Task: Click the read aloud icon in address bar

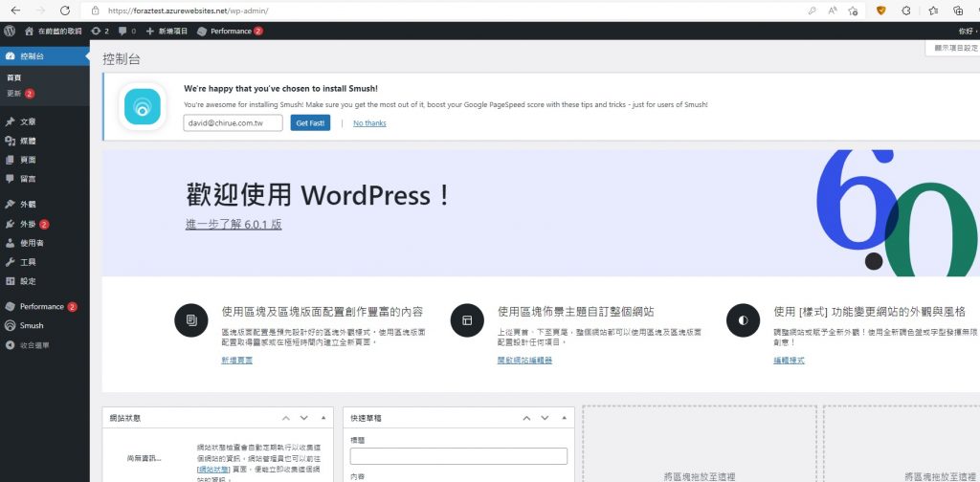Action: click(x=833, y=11)
